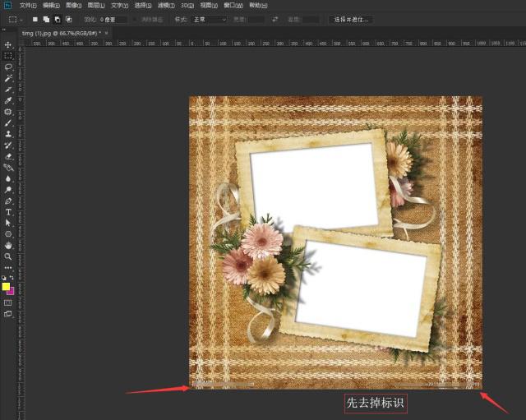This screenshot has width=526, height=420.
Task: Select the Eraser tool
Action: coord(8,156)
